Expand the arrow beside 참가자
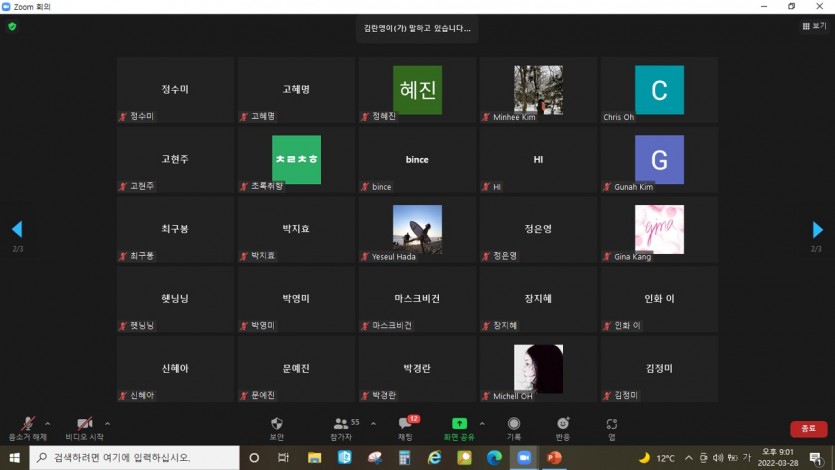The image size is (835, 470). (373, 424)
